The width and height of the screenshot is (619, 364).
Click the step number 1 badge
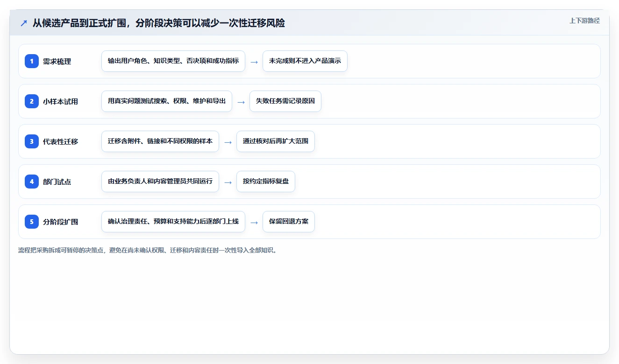[32, 61]
